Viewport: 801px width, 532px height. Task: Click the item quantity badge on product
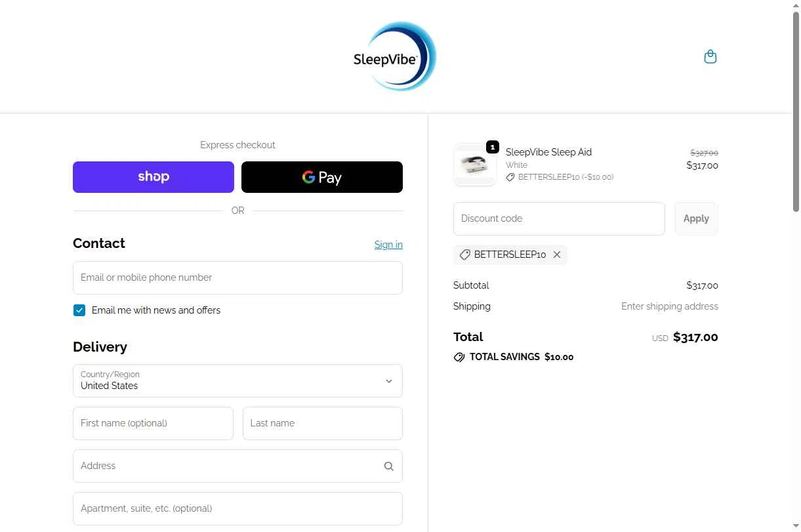(x=493, y=147)
